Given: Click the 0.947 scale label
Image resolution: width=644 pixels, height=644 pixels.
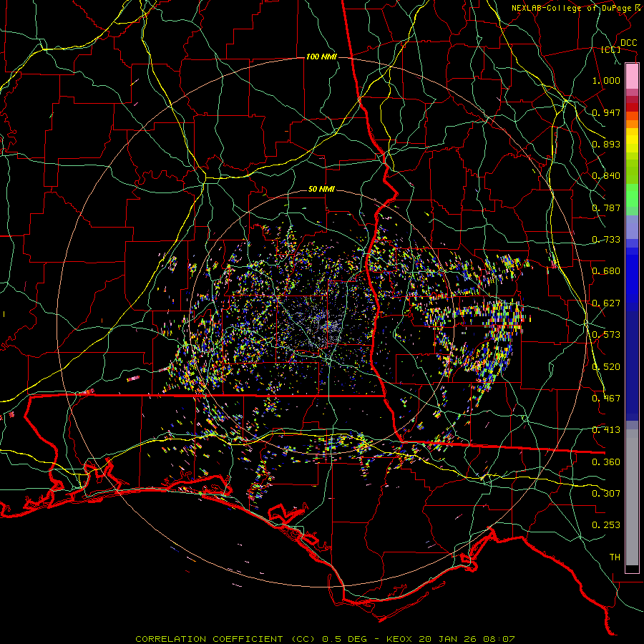Looking at the screenshot, I should (606, 112).
